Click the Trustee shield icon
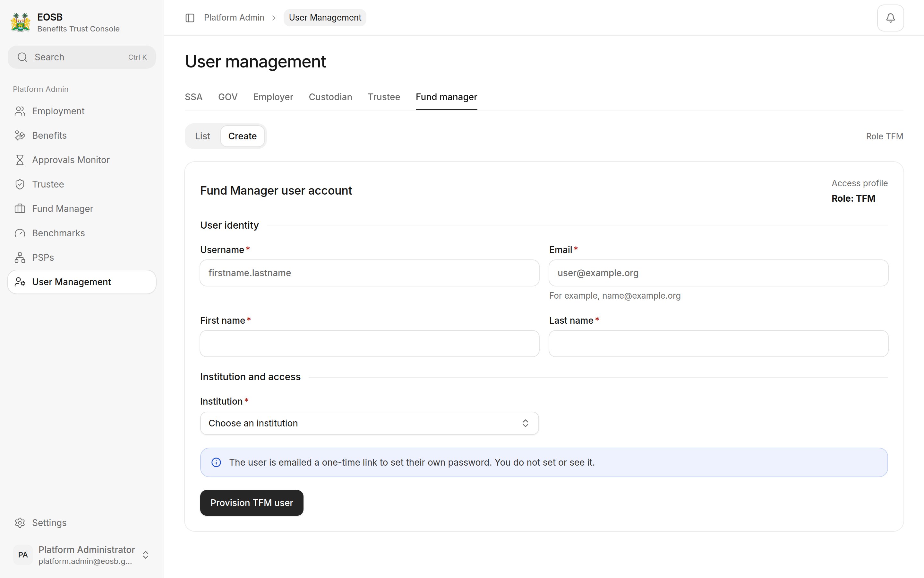This screenshot has height=578, width=924. (x=20, y=184)
